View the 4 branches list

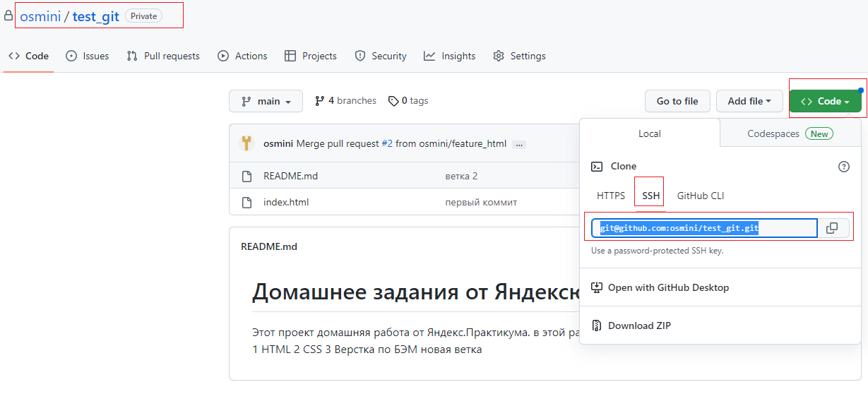click(x=345, y=101)
